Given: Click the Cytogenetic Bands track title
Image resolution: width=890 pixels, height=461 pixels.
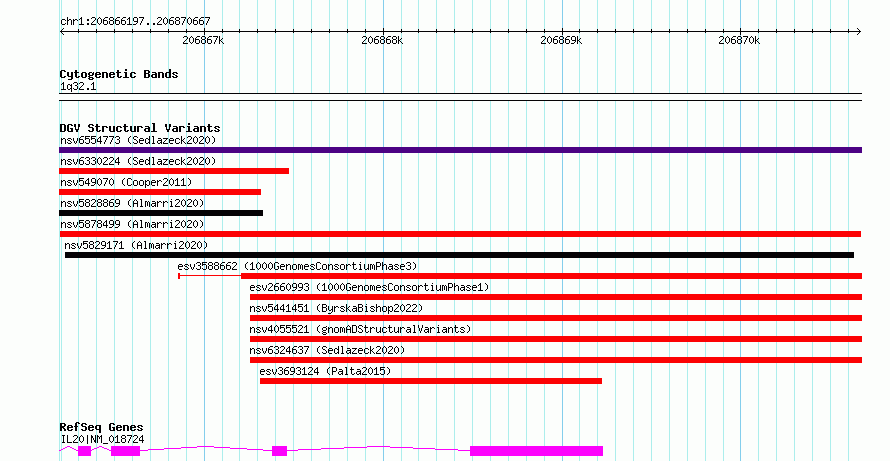Looking at the screenshot, I should click(119, 74).
